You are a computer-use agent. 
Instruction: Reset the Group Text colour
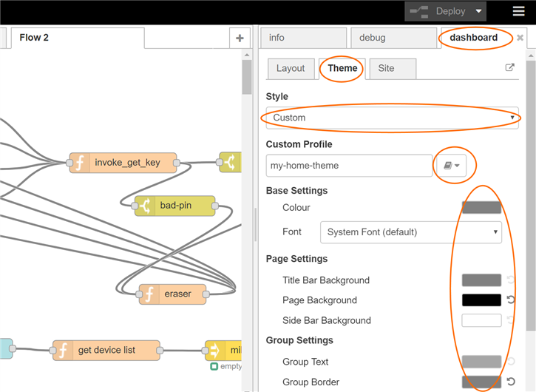(x=511, y=361)
